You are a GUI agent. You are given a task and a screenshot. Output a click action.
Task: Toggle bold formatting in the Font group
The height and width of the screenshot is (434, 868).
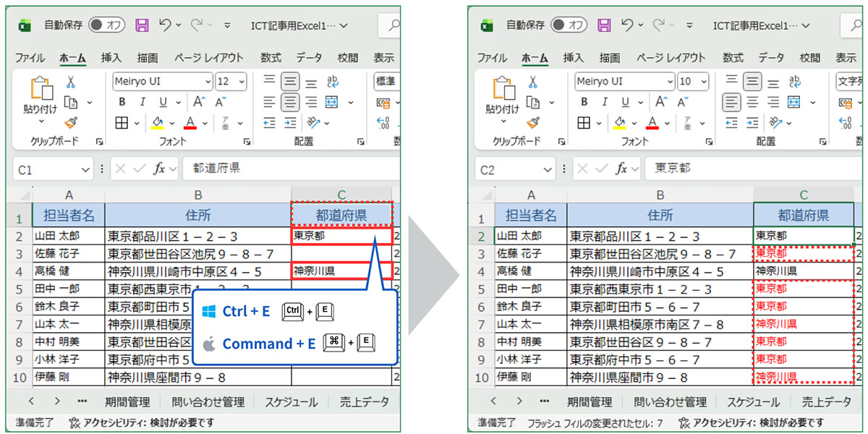(123, 101)
